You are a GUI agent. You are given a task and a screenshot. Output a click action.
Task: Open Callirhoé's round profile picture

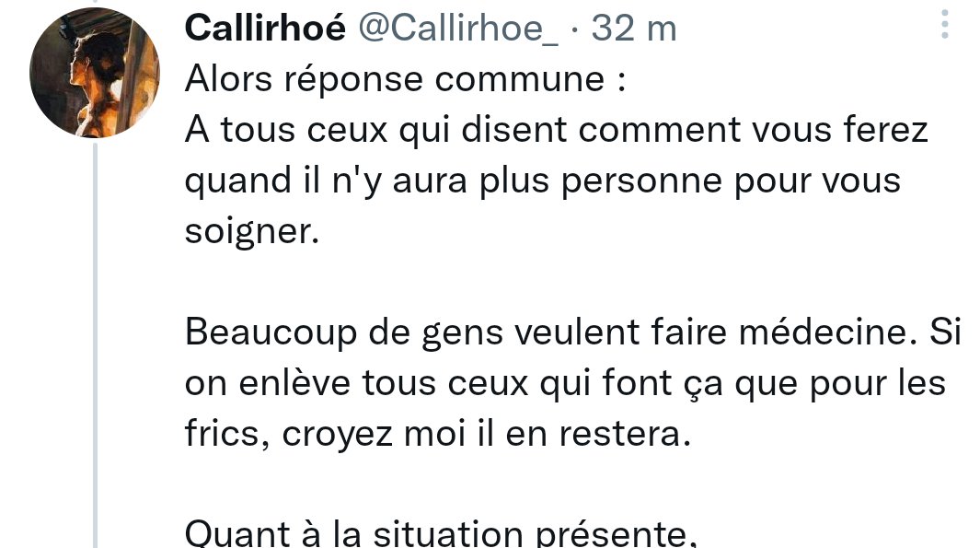(95, 73)
